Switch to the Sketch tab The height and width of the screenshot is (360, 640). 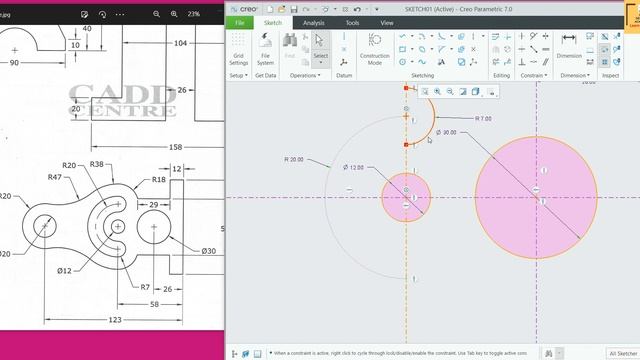click(x=273, y=23)
